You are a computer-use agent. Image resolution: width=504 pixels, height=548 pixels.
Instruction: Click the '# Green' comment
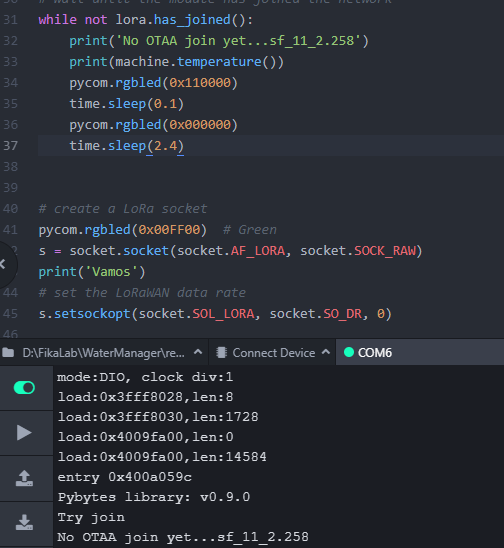click(250, 230)
